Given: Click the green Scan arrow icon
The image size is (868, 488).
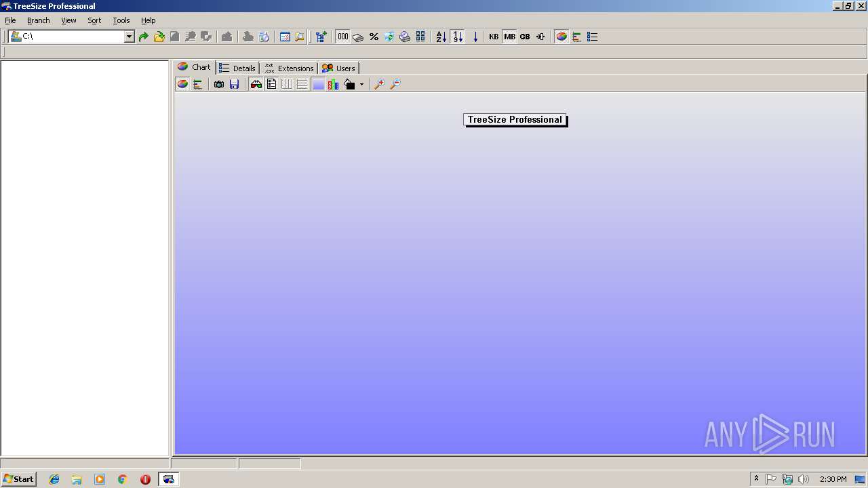Looking at the screenshot, I should click(x=143, y=37).
